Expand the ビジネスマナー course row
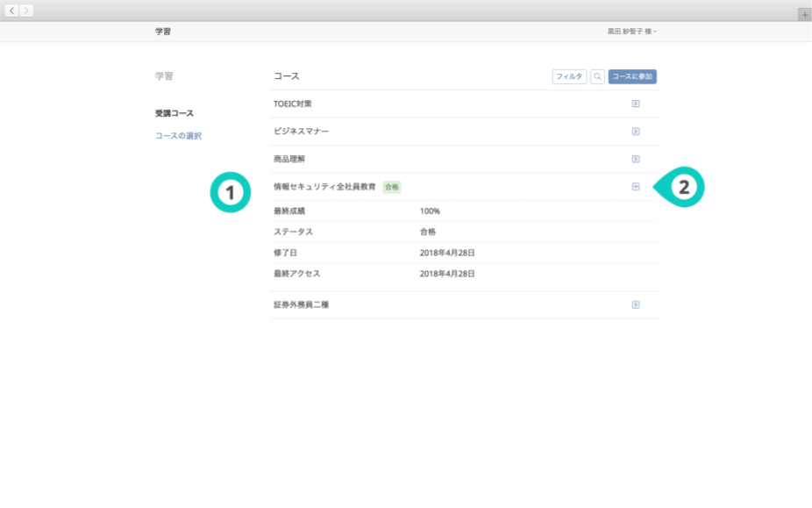 point(636,132)
